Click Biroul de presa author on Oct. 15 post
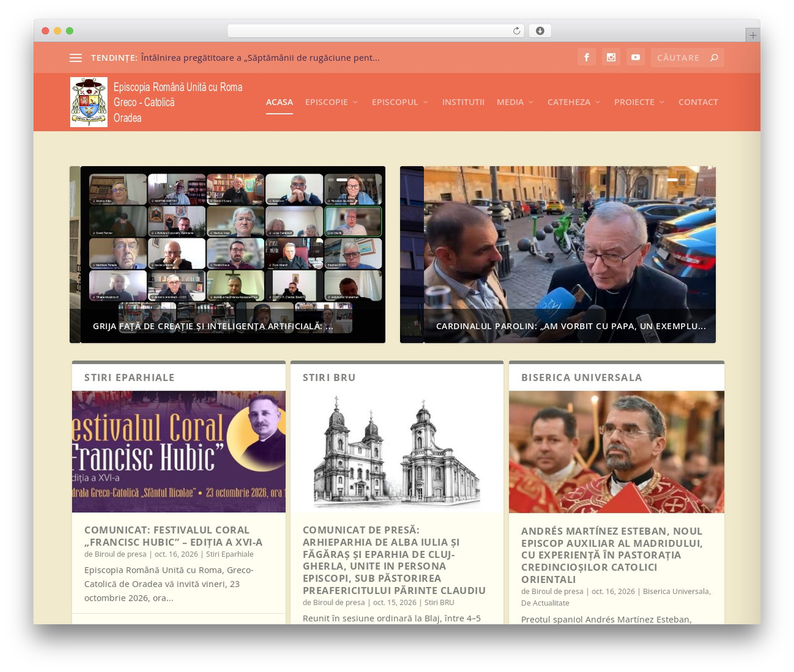Viewport: 794px width, 672px height. click(339, 603)
